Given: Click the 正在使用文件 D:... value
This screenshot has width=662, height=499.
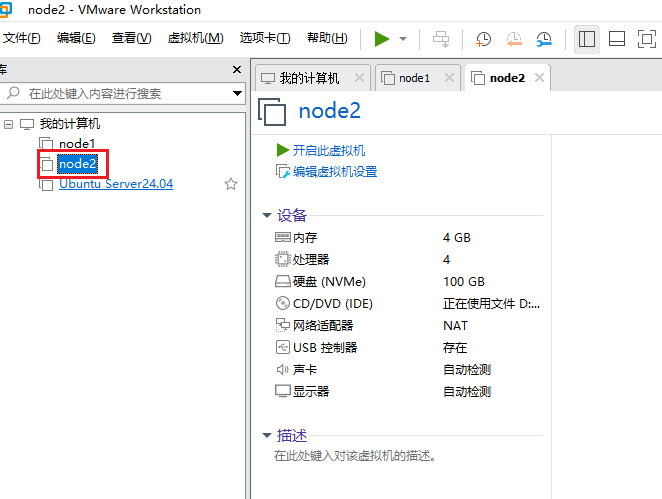Looking at the screenshot, I should click(491, 304).
